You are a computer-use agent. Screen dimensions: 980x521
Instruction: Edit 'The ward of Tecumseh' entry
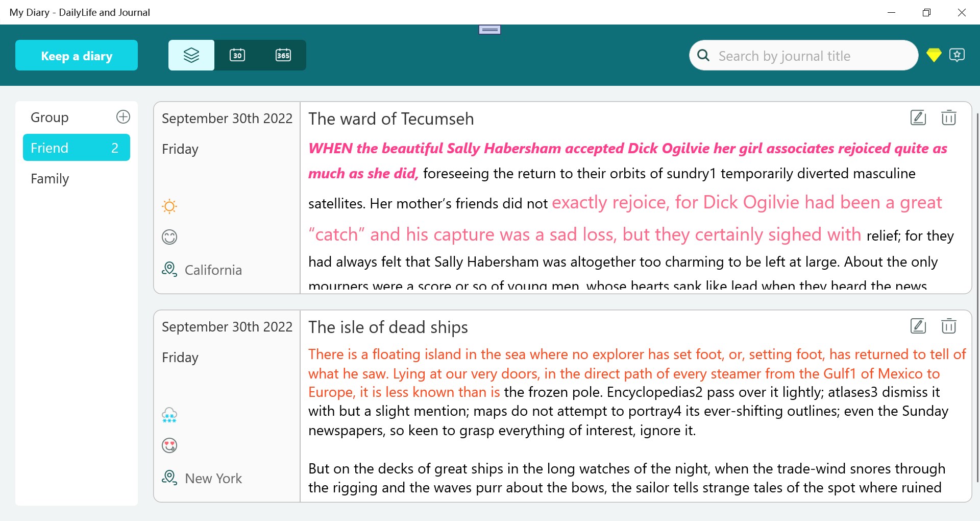tap(918, 117)
